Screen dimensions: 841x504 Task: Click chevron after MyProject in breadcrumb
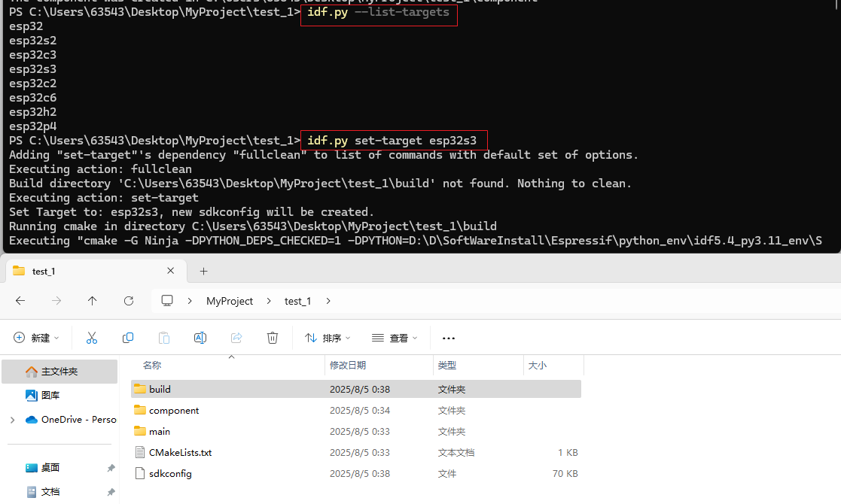click(269, 301)
